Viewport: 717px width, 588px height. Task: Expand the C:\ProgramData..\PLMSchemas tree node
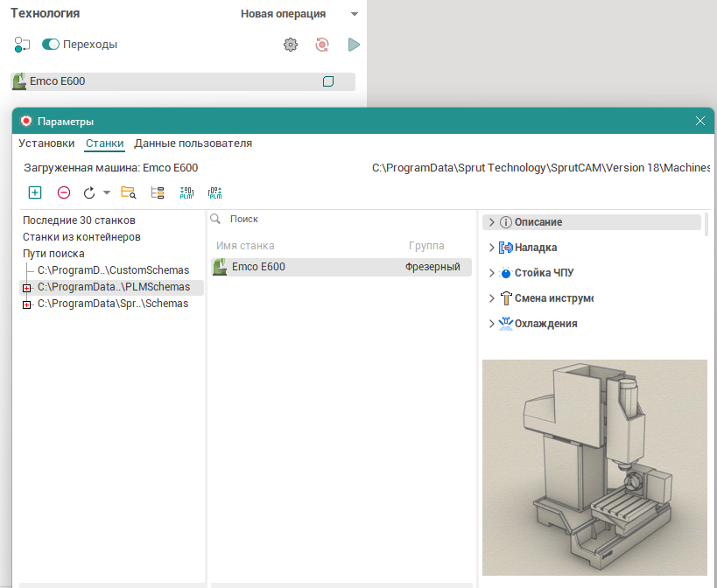click(26, 287)
